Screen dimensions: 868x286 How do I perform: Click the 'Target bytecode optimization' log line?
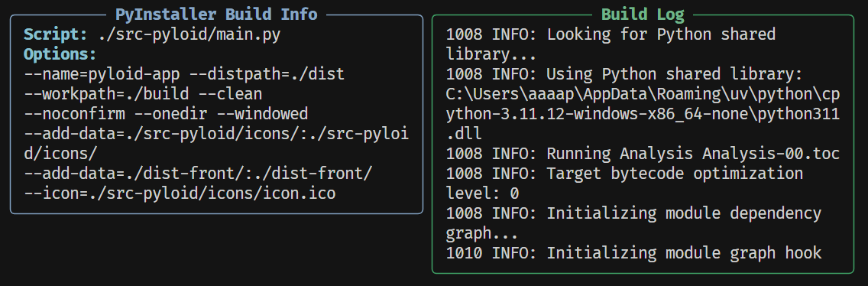[x=624, y=174]
